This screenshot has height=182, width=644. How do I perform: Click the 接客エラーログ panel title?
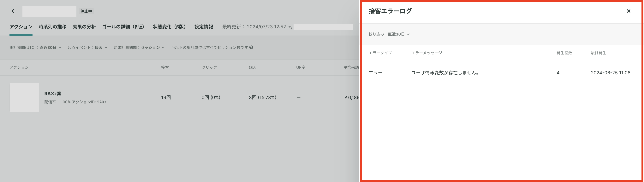pos(390,11)
